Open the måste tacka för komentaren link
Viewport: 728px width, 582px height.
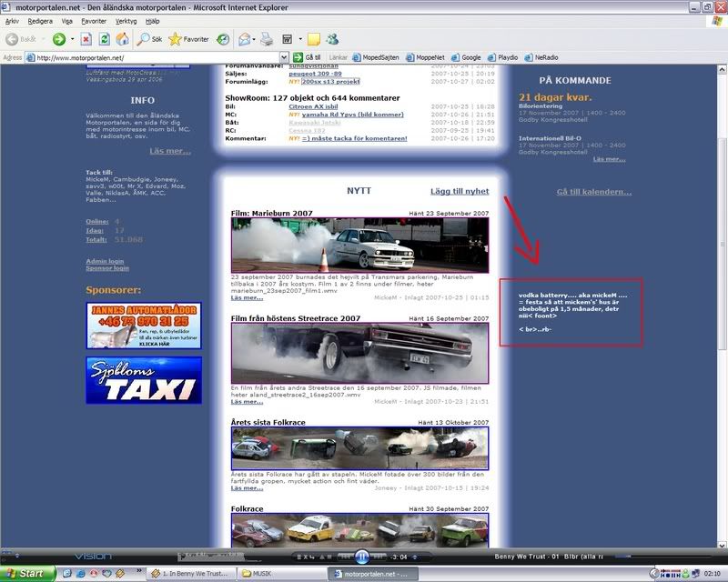pos(355,139)
